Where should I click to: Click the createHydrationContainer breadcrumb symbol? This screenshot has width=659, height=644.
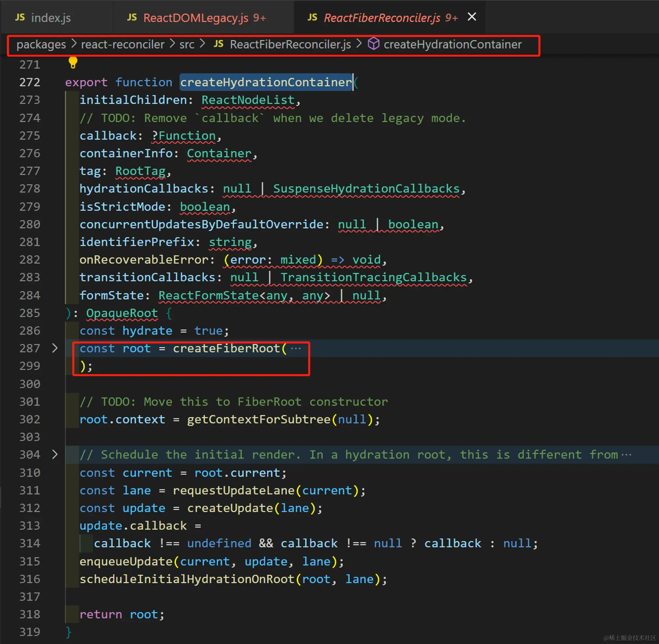[452, 44]
